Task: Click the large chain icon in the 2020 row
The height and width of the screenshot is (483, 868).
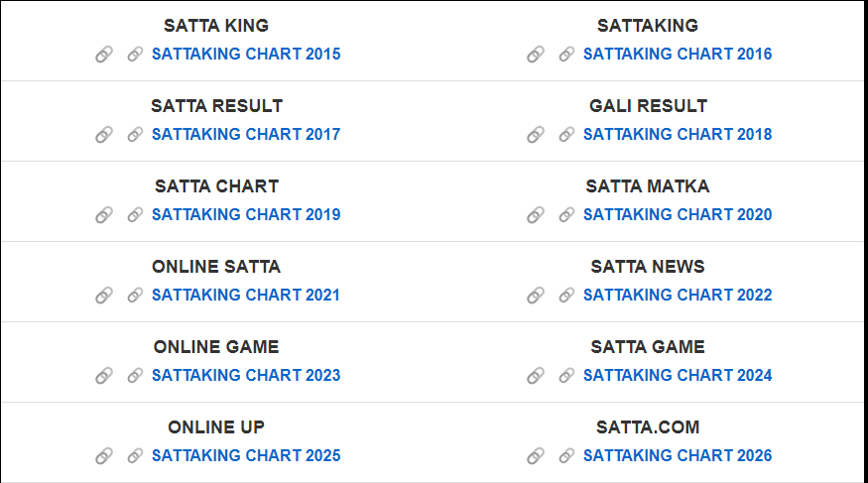Action: (536, 214)
